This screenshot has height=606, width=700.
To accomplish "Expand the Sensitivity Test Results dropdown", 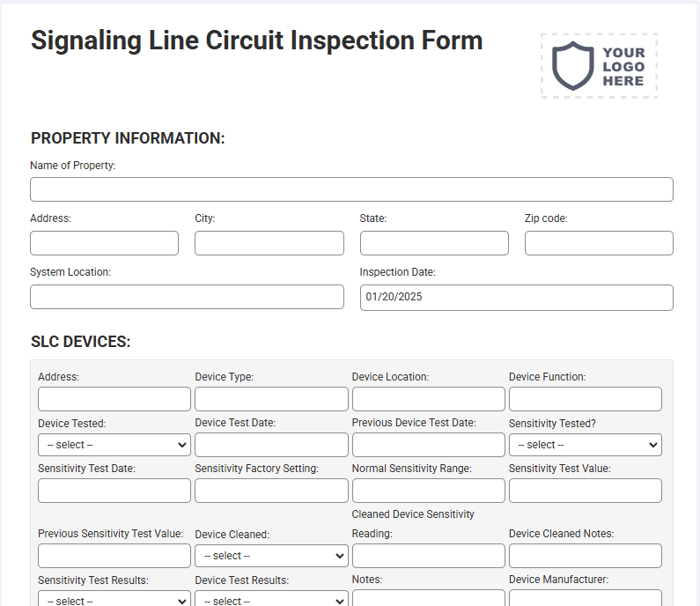I will pyautogui.click(x=114, y=598).
